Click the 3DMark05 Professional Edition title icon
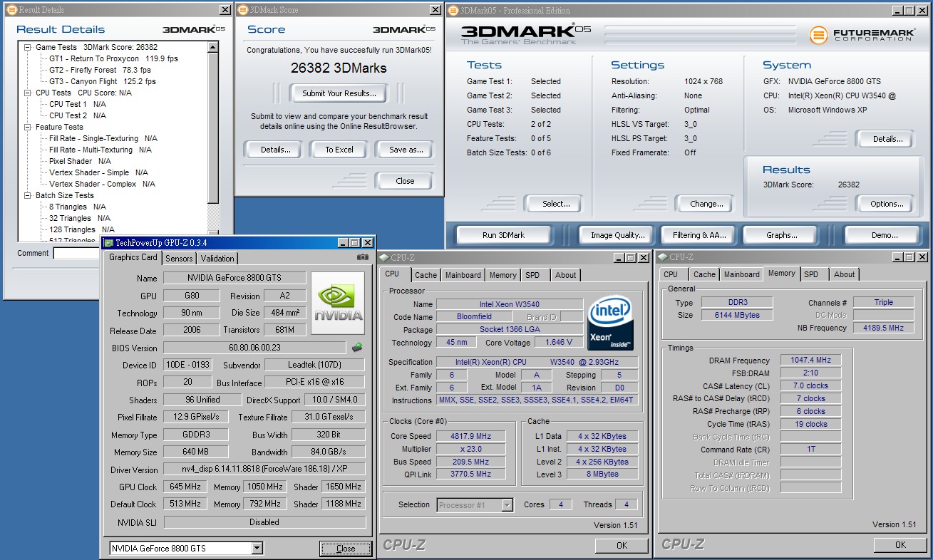 click(453, 11)
